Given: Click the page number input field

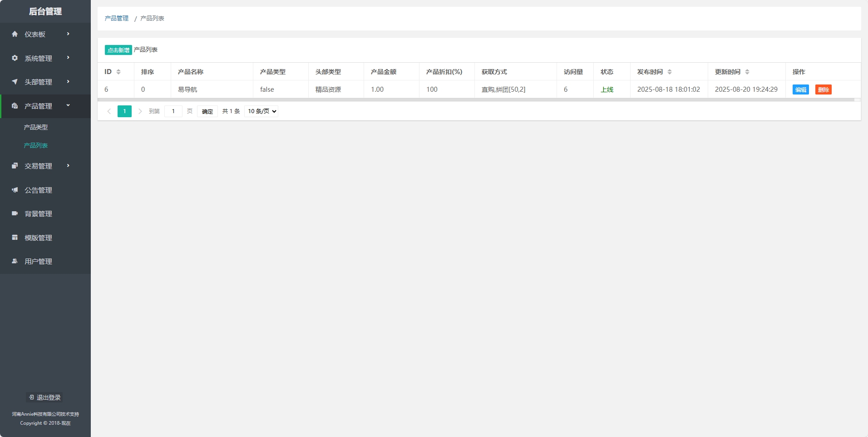Looking at the screenshot, I should point(173,111).
